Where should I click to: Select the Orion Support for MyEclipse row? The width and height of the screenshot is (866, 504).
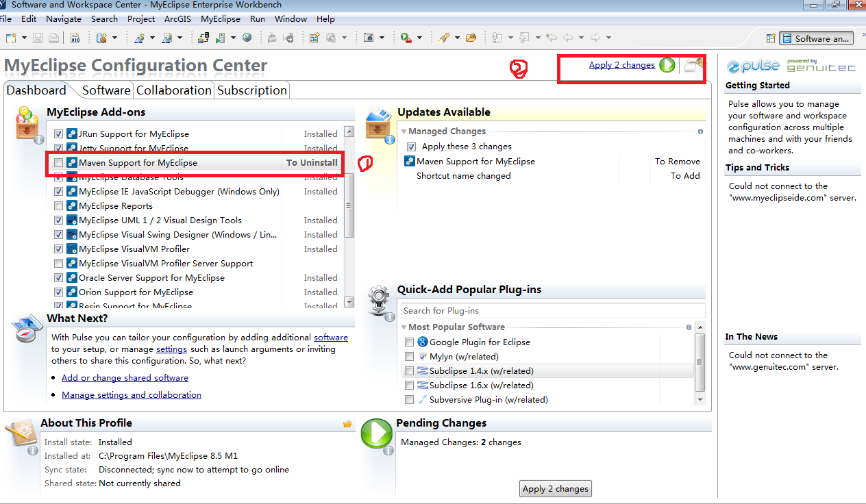pos(196,292)
